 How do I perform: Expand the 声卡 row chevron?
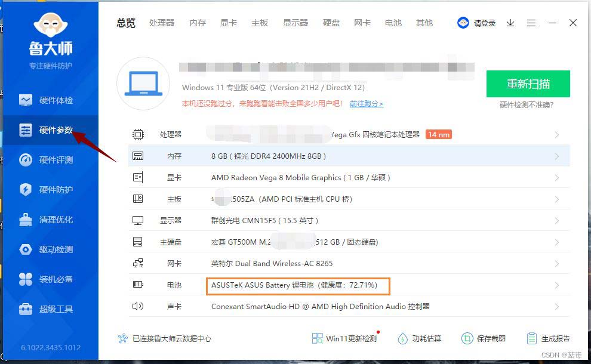pos(557,307)
